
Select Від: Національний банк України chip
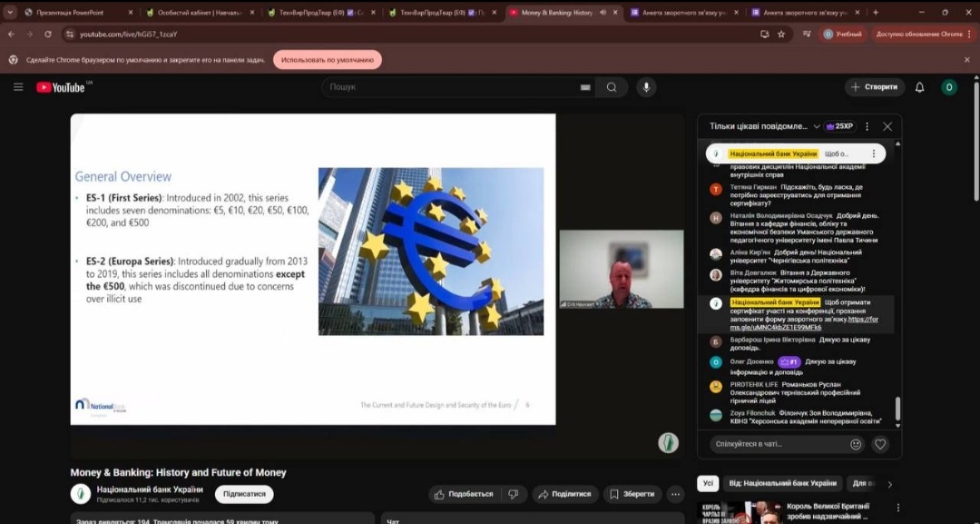(x=782, y=483)
